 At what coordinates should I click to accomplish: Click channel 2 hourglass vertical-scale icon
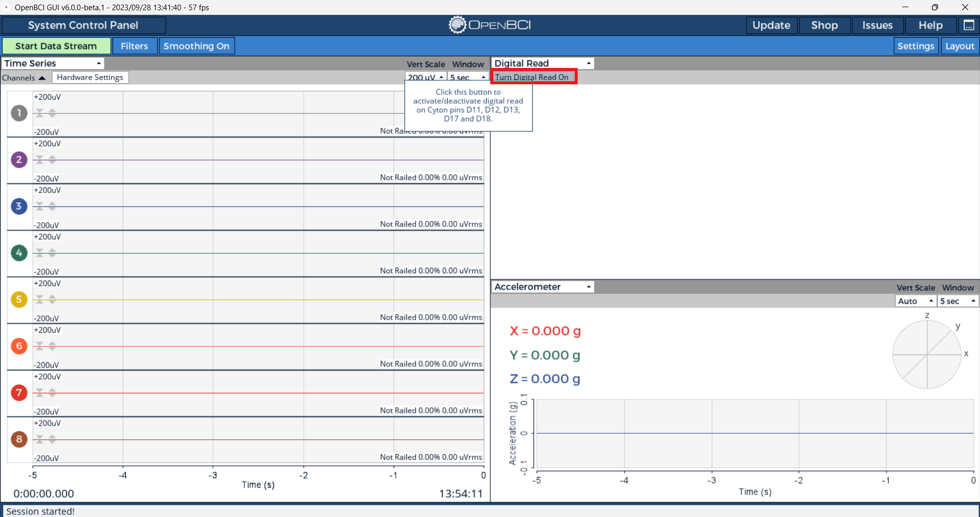point(39,159)
